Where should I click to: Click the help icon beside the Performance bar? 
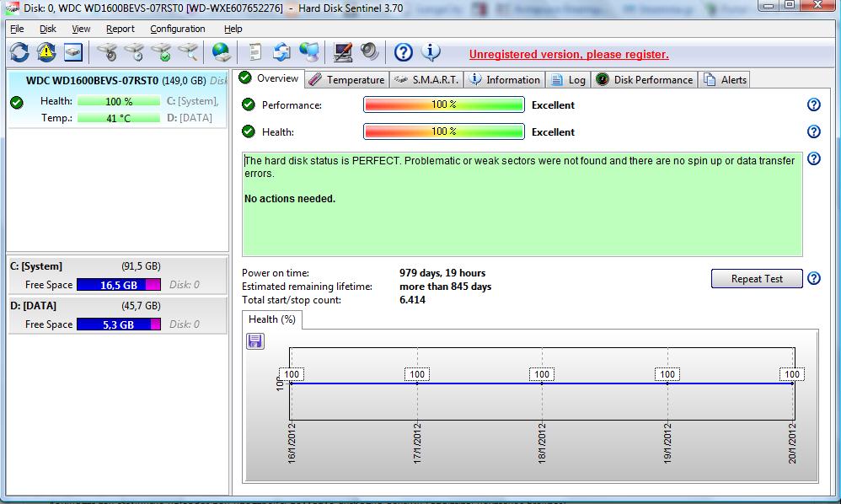pyautogui.click(x=814, y=105)
